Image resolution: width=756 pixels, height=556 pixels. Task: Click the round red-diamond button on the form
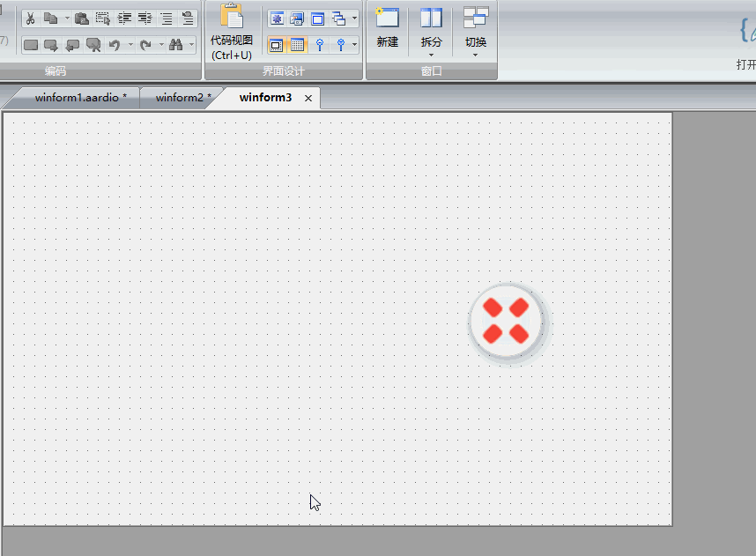[507, 321]
